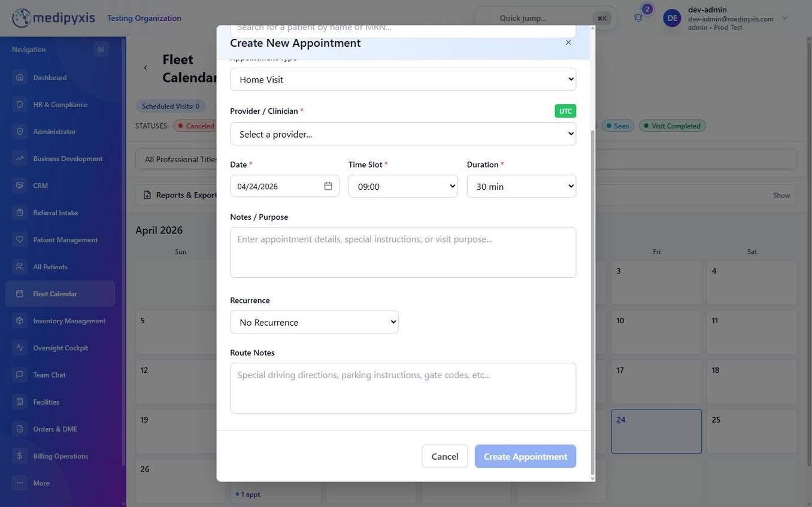Viewport: 812px width, 507px height.
Task: Click the Team Chat bubble icon
Action: (x=20, y=375)
